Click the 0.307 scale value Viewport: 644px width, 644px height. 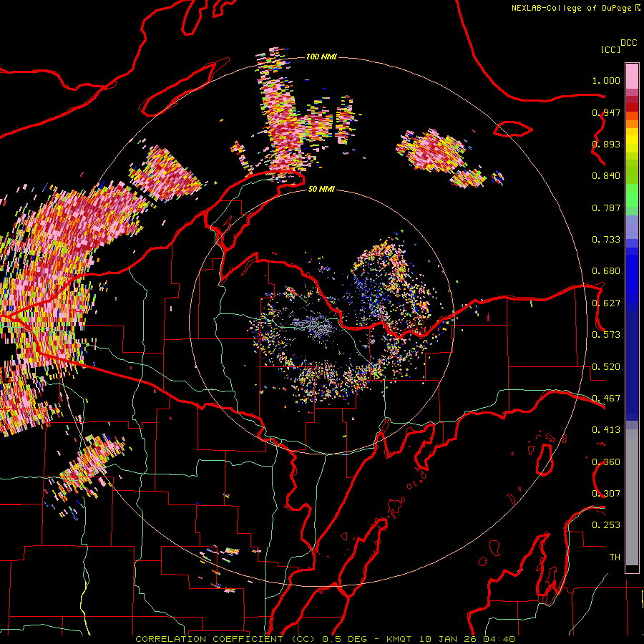[606, 494]
